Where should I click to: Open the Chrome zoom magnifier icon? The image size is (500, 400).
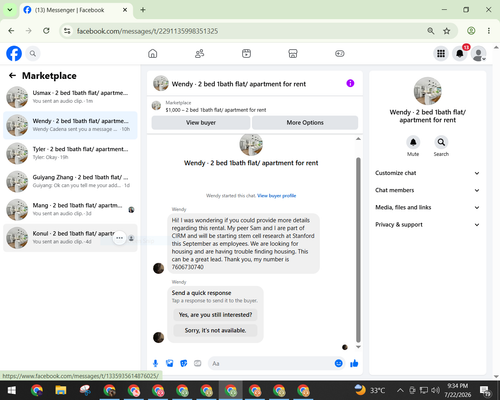tap(431, 31)
